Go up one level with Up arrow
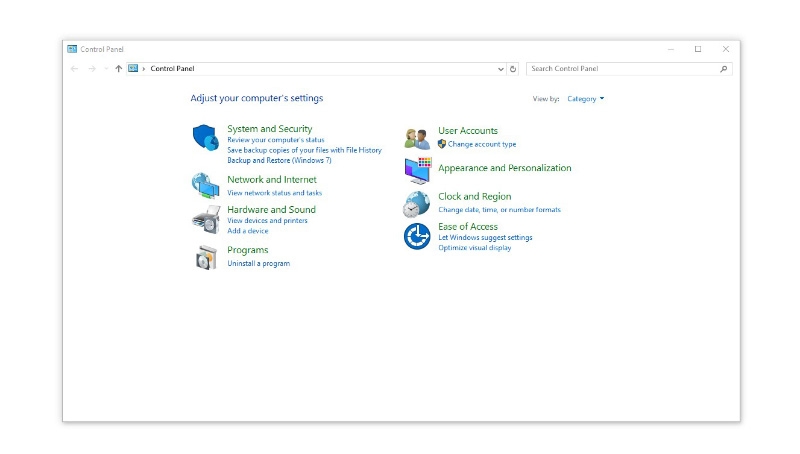Image resolution: width=800 pixels, height=454 pixels. coord(118,68)
